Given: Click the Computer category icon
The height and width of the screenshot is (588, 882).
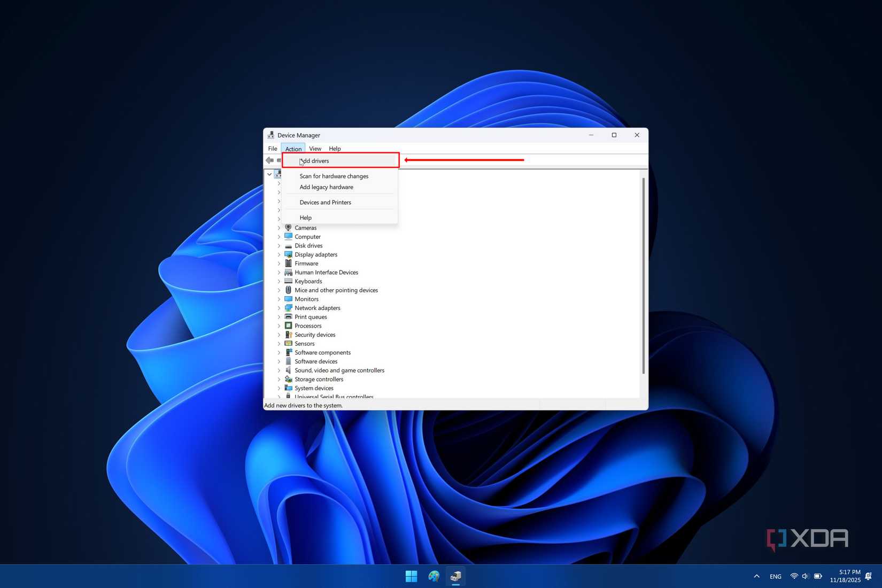Looking at the screenshot, I should click(x=288, y=236).
